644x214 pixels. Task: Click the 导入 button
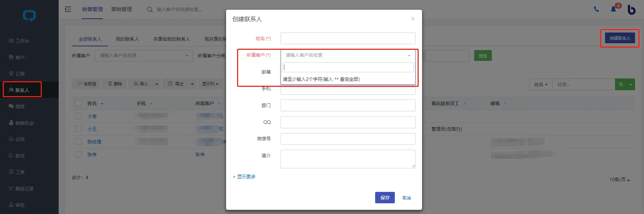pos(141,84)
